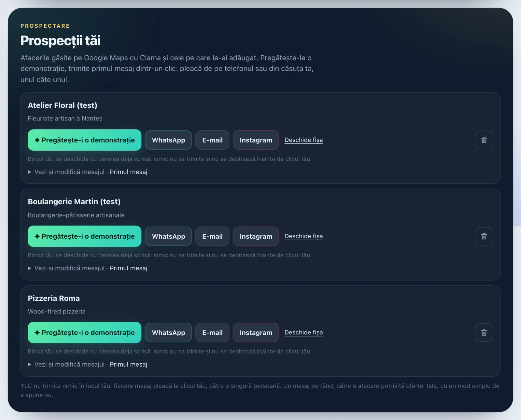
Task: Contact Pizzeria Roma by E-mail
Action: [x=212, y=332]
